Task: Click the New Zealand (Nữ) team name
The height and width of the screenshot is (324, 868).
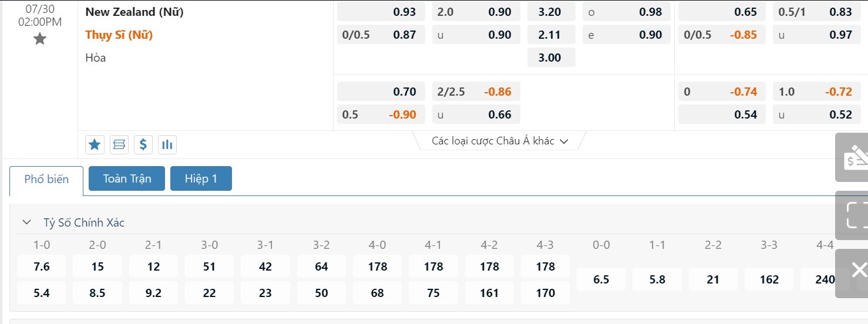Action: (134, 12)
